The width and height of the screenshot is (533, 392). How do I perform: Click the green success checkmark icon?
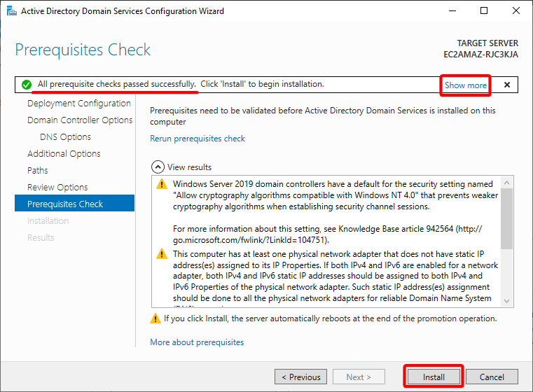coord(27,85)
